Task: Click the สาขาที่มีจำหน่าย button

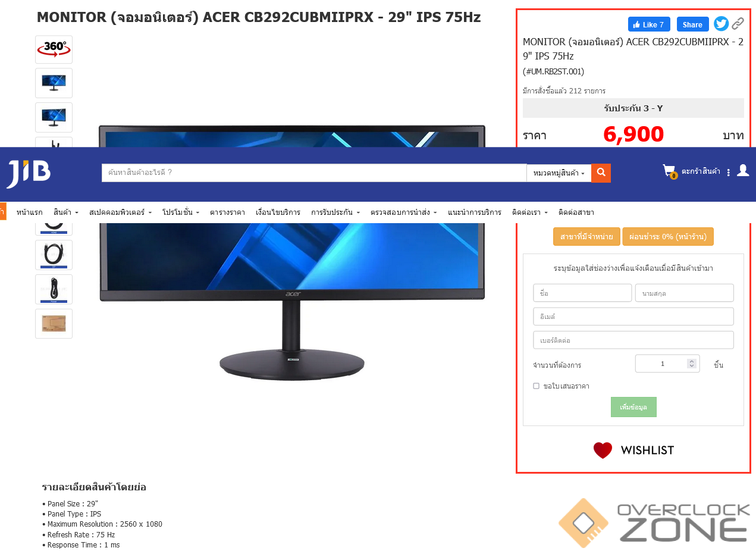Action: pos(586,236)
